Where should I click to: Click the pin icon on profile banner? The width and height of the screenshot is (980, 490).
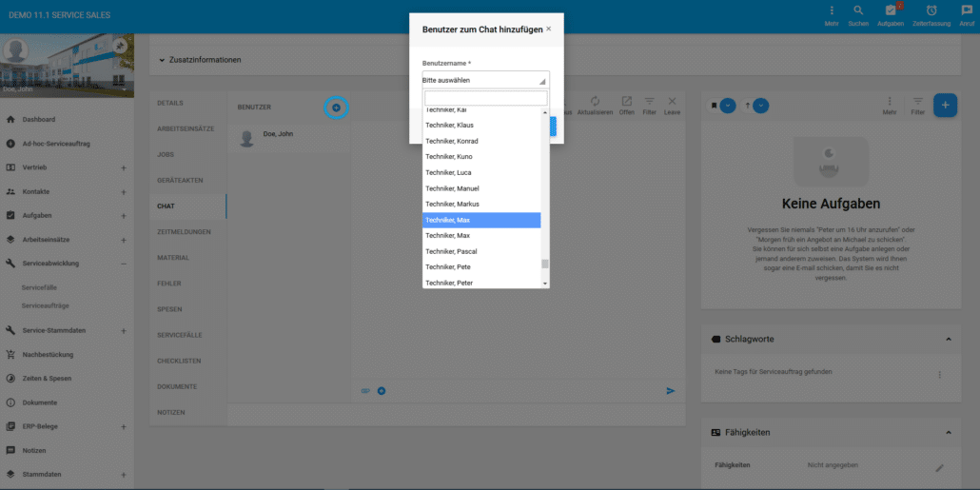(120, 47)
